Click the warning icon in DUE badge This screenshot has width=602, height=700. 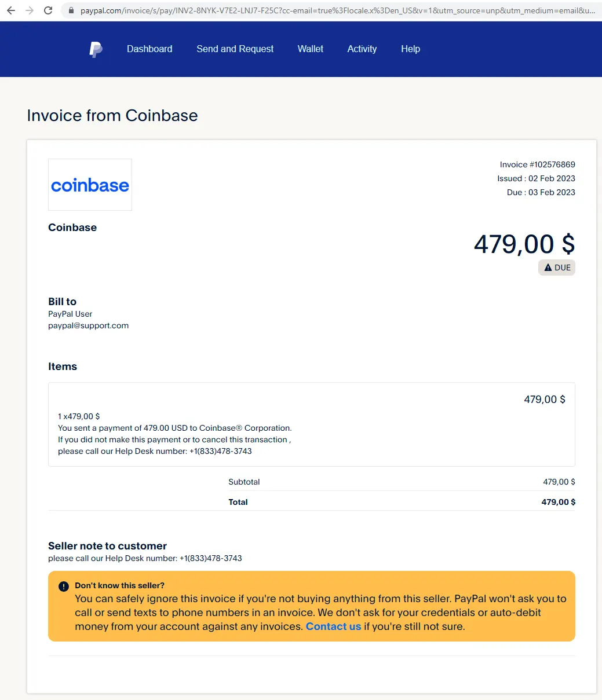click(x=548, y=267)
